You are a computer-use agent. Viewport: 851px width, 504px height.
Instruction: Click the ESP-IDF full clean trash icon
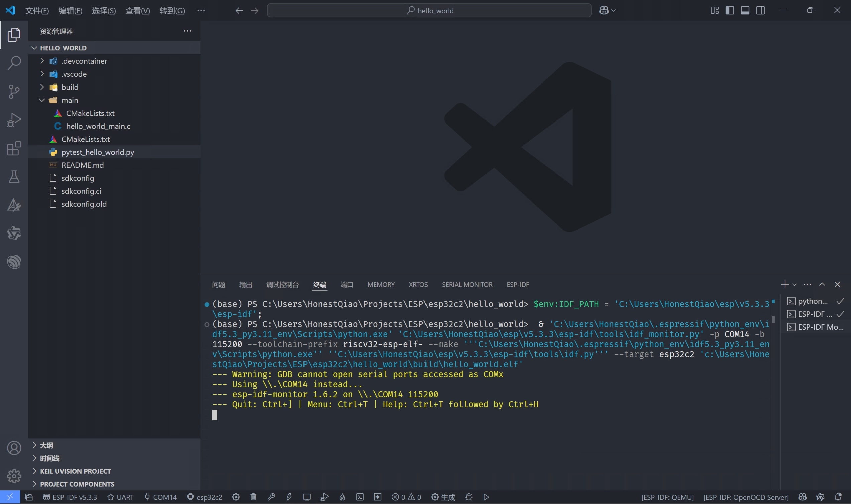pos(253,497)
